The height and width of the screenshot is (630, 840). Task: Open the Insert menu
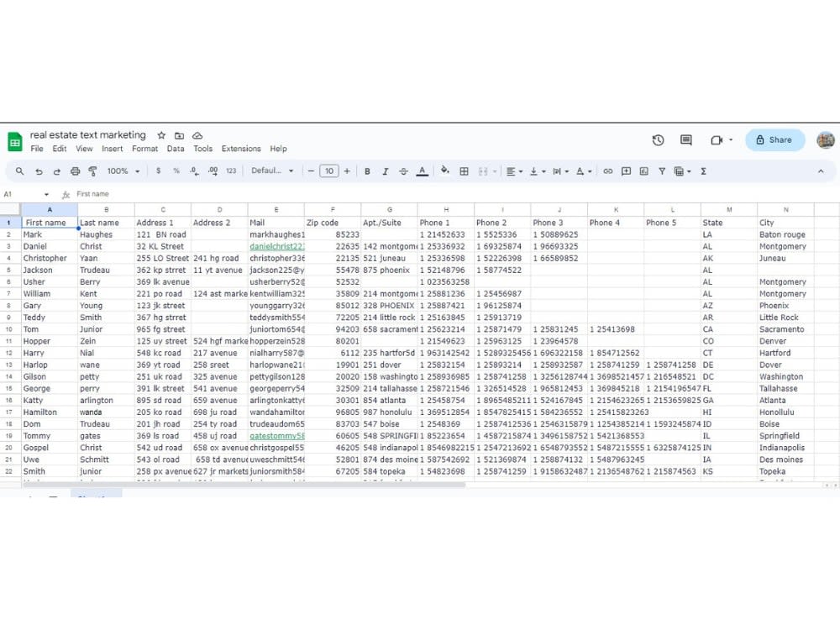pos(112,149)
